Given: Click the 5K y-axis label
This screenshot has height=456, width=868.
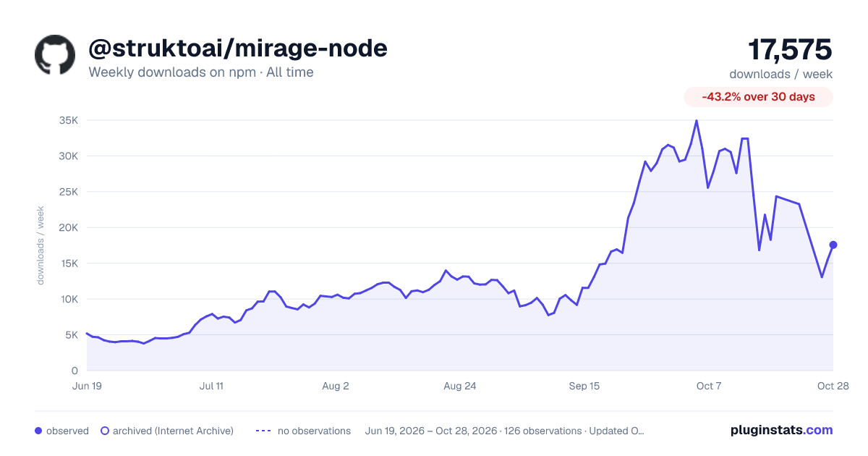Looking at the screenshot, I should coord(71,335).
